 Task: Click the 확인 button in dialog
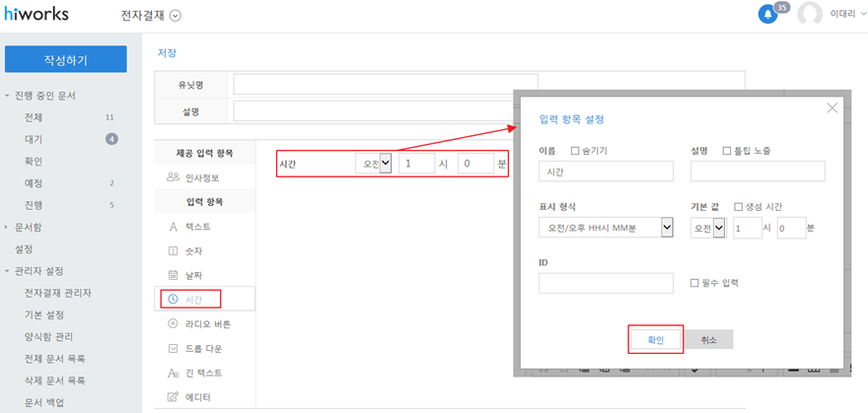656,339
